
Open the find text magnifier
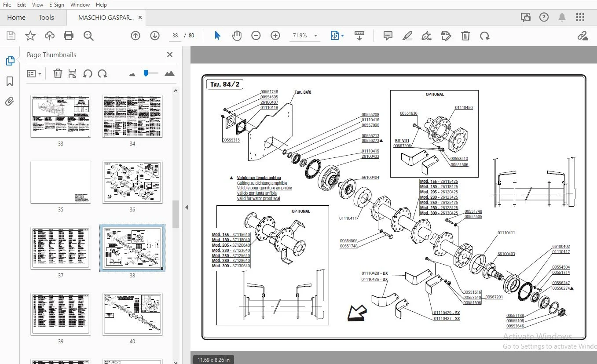[88, 36]
